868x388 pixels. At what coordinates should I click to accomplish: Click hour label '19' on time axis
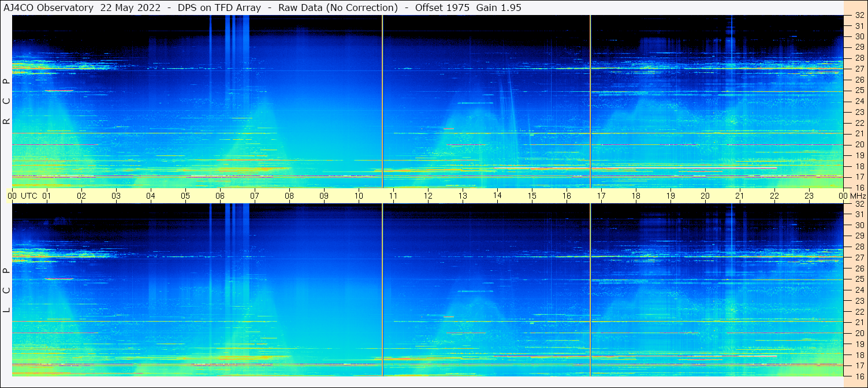point(670,196)
